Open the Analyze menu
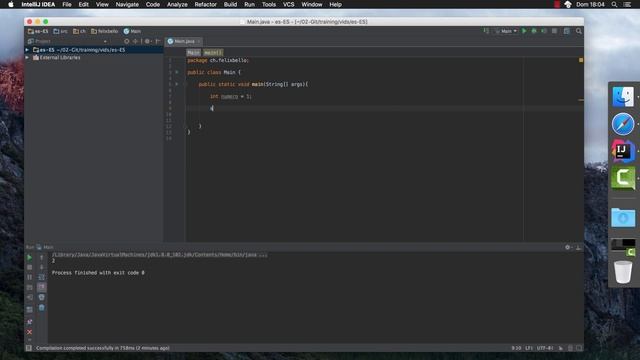 click(177, 4)
